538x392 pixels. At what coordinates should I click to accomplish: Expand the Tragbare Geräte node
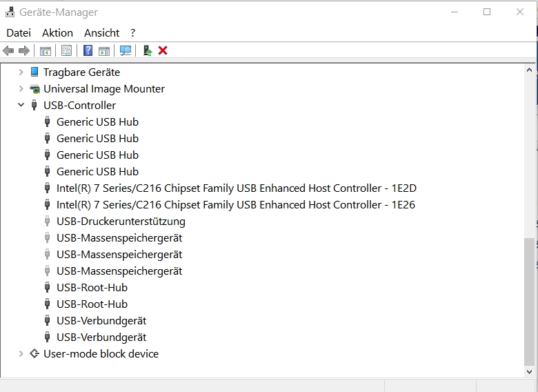(x=21, y=72)
